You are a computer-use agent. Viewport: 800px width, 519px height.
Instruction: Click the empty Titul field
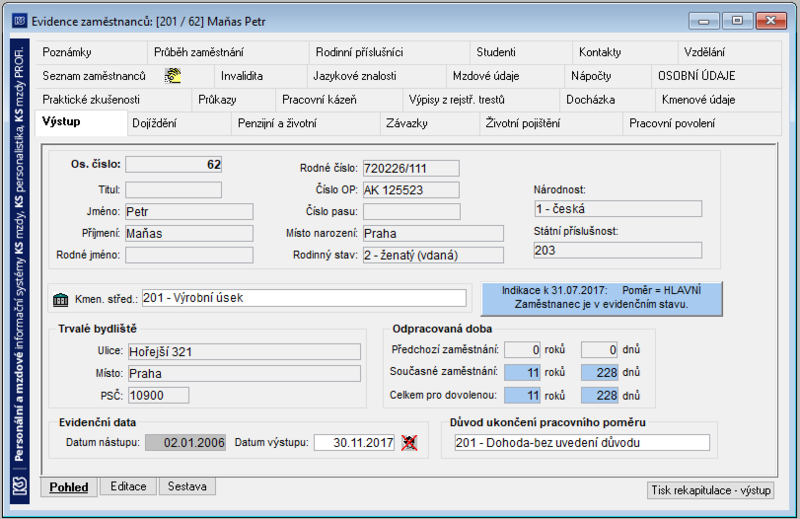[x=173, y=190]
